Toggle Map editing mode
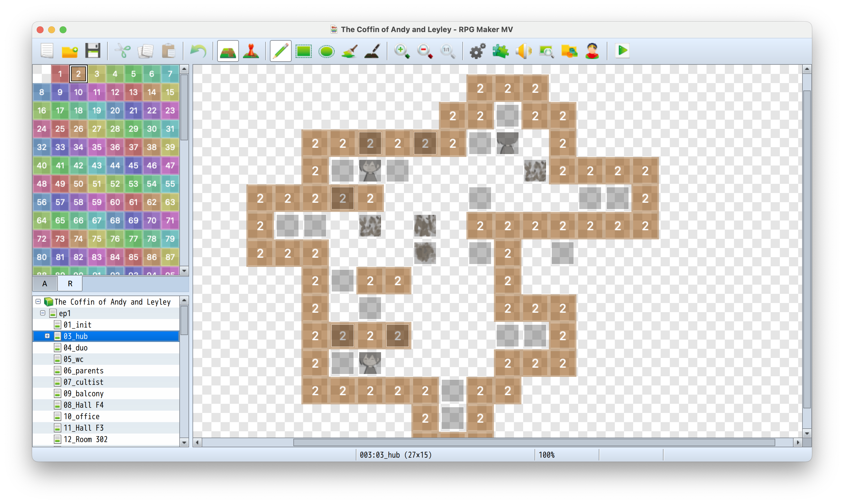This screenshot has width=844, height=504. (x=228, y=51)
